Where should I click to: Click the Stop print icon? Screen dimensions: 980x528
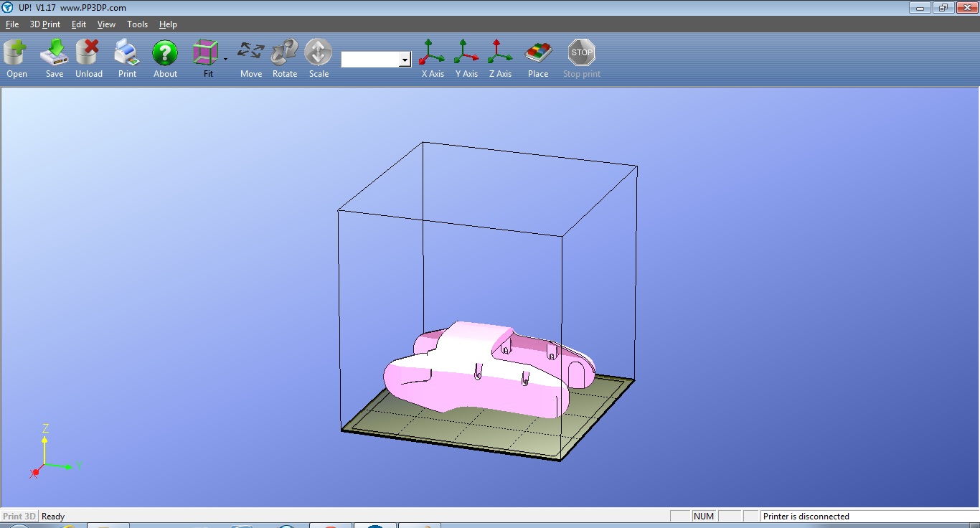(582, 59)
